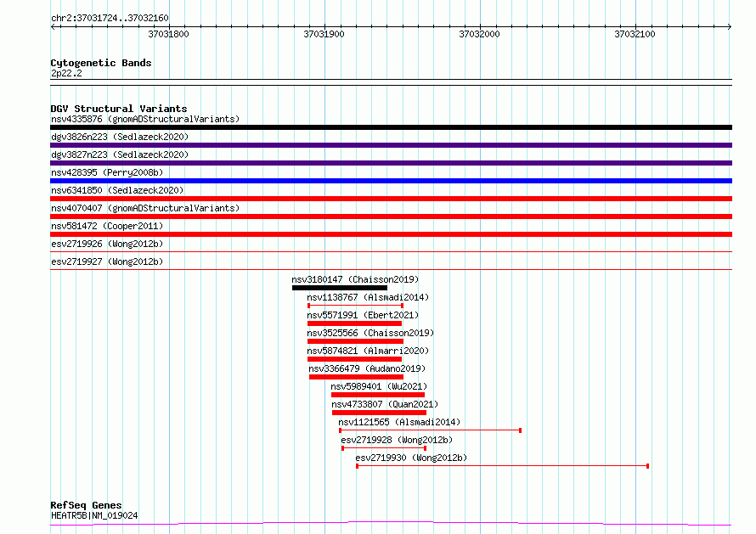756x534 pixels.
Task: Click the 37032000 ruler position marker
Action: (479, 34)
